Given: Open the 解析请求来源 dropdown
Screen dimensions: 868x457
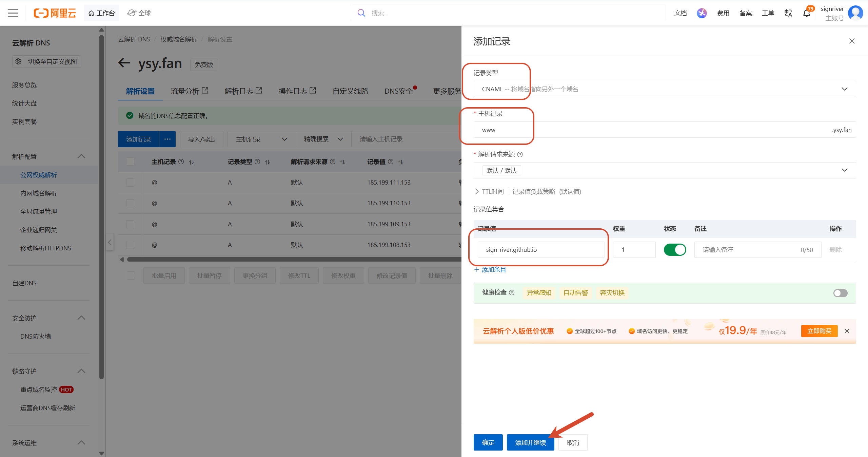Looking at the screenshot, I should tap(665, 170).
